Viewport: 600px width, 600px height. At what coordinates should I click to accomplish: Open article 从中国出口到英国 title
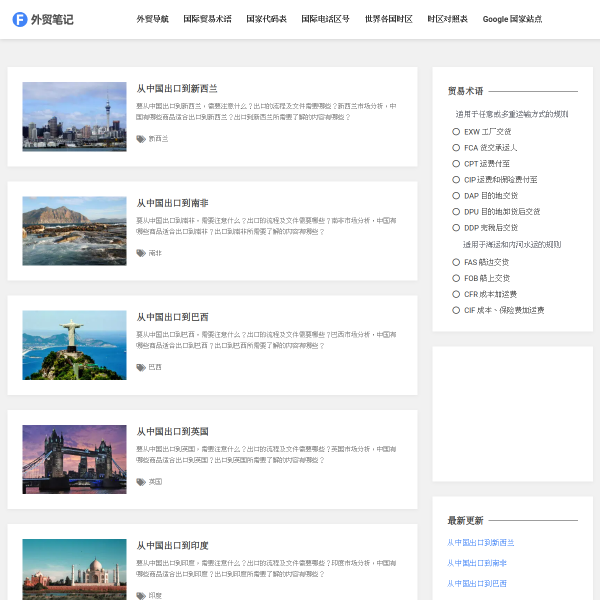click(172, 432)
